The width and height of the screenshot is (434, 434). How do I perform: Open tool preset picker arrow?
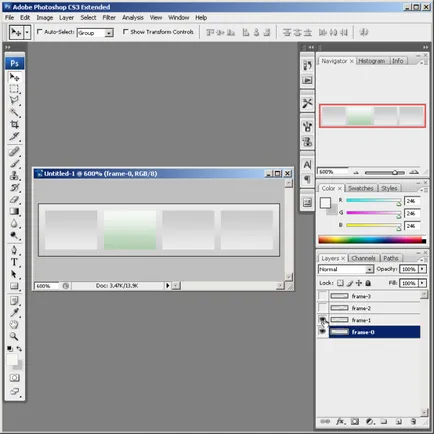click(27, 32)
